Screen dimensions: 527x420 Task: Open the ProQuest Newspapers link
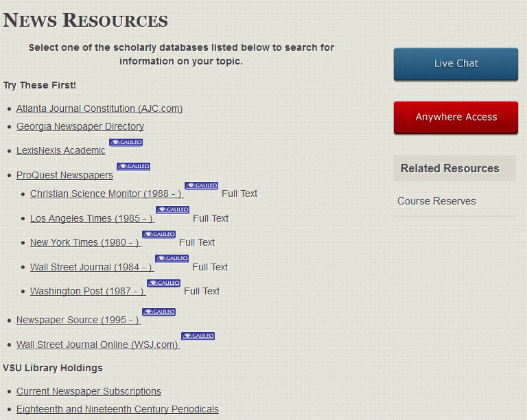click(65, 175)
